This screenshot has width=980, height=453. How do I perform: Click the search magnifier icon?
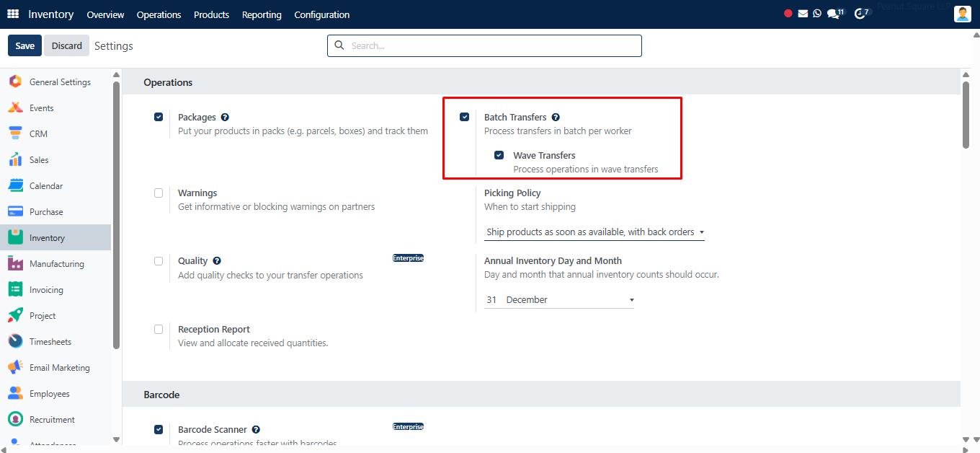(339, 45)
